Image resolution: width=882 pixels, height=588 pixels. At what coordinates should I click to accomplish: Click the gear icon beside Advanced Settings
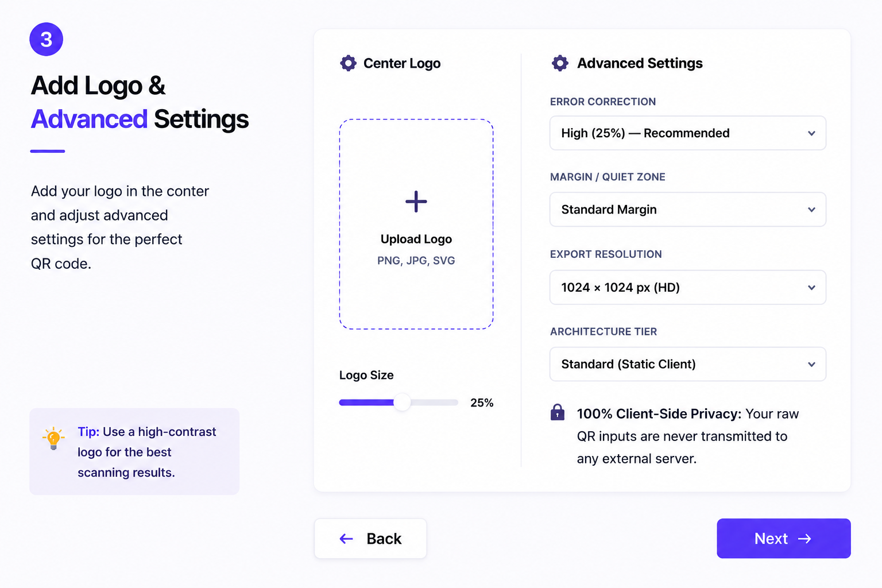pos(560,63)
